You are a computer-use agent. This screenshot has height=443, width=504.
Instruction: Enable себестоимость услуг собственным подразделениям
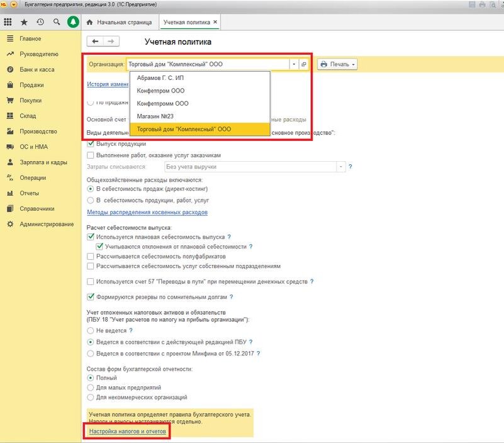pos(91,266)
